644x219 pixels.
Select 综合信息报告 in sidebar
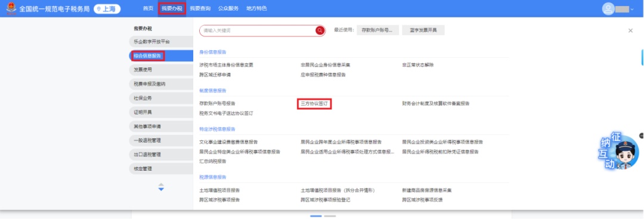point(161,56)
